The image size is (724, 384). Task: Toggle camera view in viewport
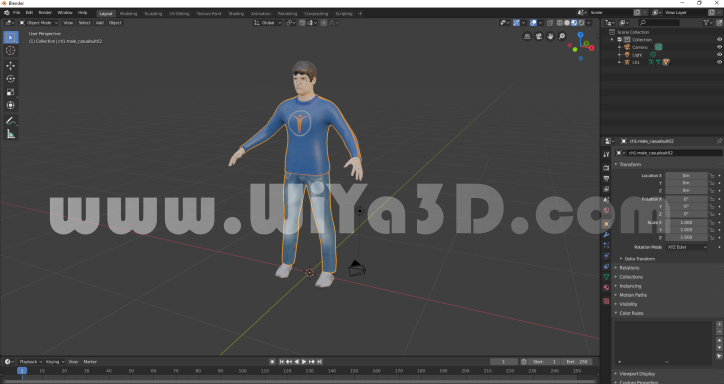538,36
